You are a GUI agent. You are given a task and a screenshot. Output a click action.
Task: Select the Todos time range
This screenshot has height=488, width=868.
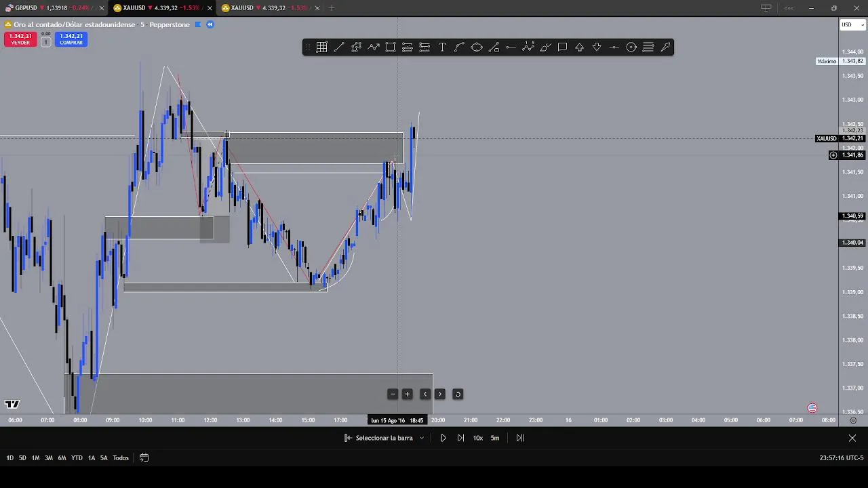(x=121, y=458)
